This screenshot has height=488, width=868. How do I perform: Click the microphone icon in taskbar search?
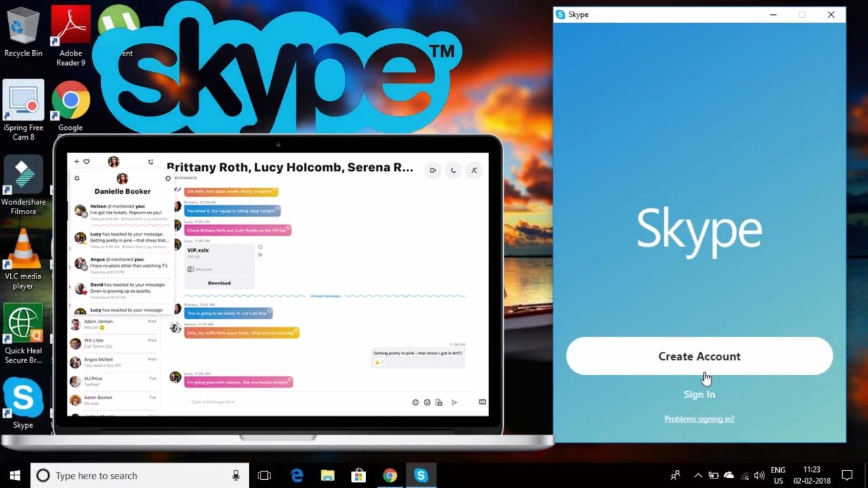[236, 475]
